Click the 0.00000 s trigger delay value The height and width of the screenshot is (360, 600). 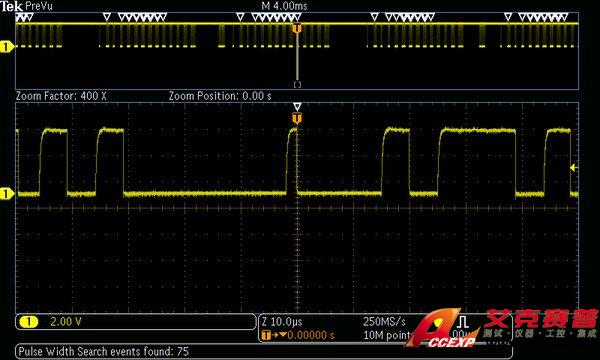(x=311, y=336)
